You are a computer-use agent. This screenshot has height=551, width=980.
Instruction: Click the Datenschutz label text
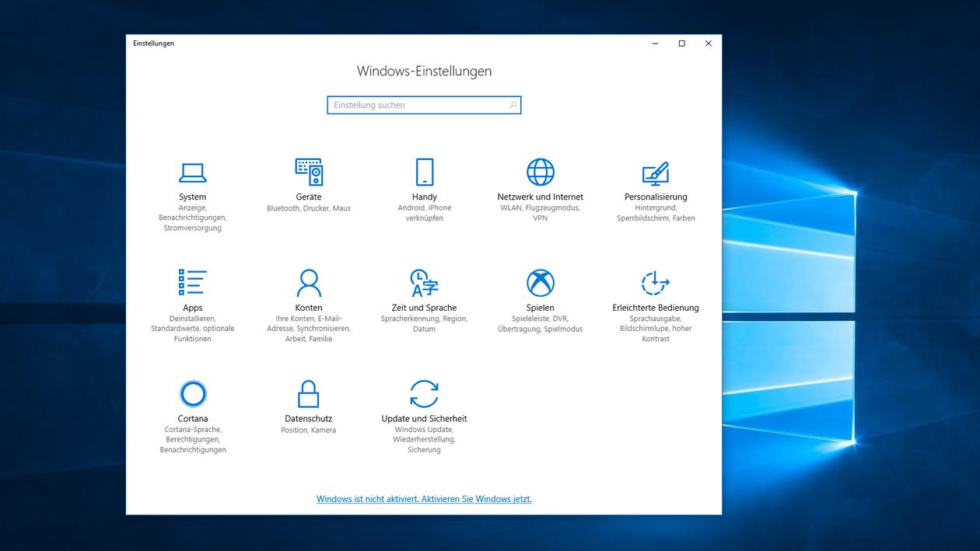[309, 419]
